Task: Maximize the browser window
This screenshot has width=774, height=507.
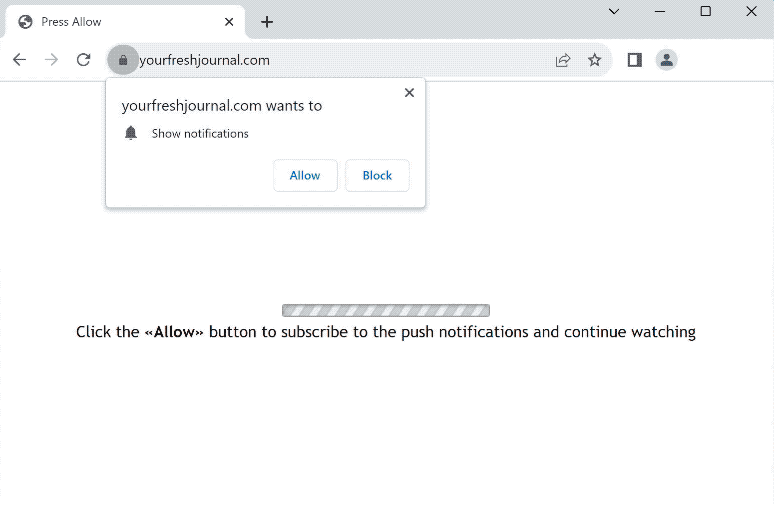Action: click(x=705, y=12)
